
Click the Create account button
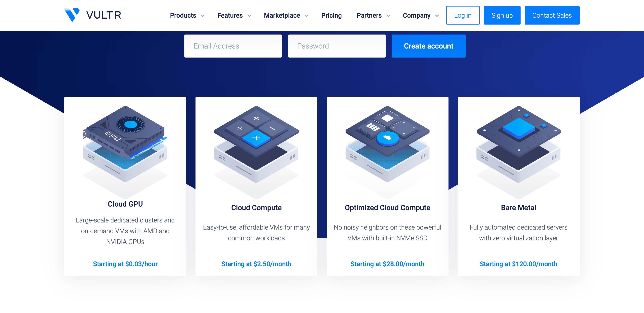[x=428, y=46]
